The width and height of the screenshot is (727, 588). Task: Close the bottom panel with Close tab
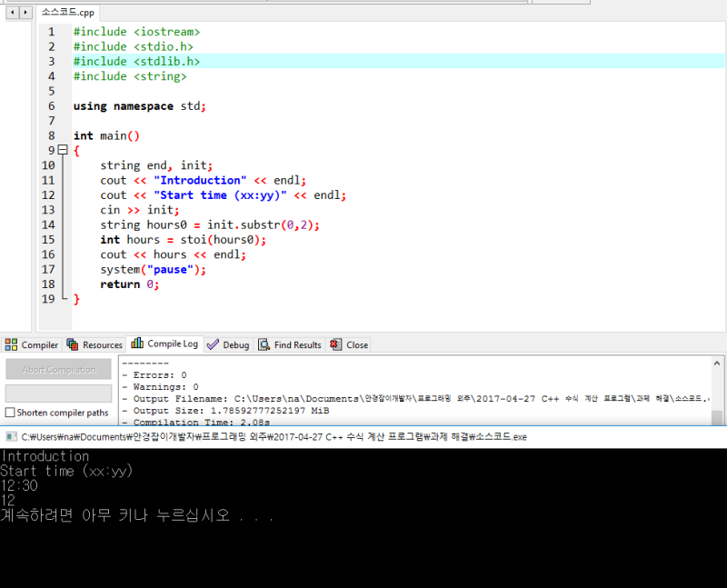coord(349,345)
